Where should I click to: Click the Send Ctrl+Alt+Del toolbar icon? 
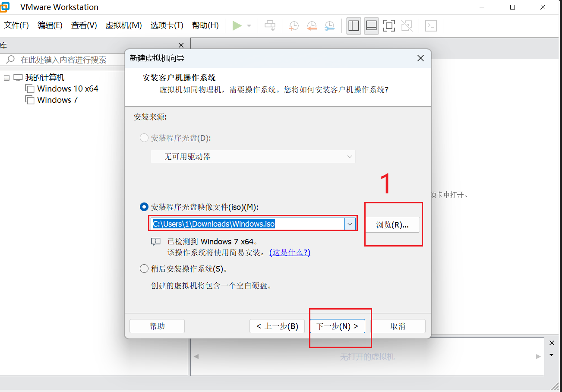click(x=270, y=25)
